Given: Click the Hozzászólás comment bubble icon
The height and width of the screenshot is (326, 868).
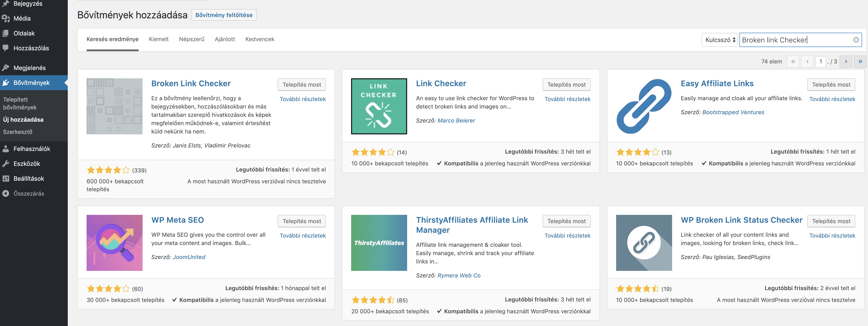Looking at the screenshot, I should point(6,48).
